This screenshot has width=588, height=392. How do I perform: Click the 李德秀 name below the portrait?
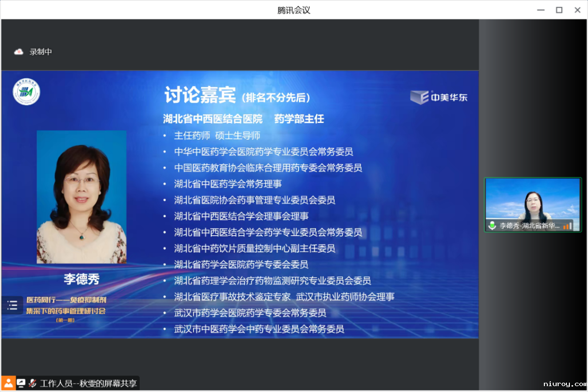click(81, 279)
